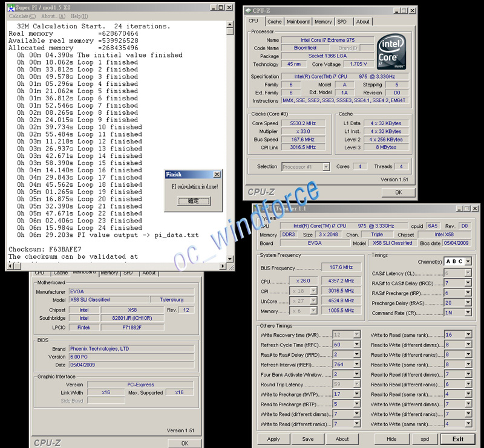This screenshot has width=484, height=448.
Task: Open the Refresh Interval (tREFI) dropdown
Action: pos(357,365)
